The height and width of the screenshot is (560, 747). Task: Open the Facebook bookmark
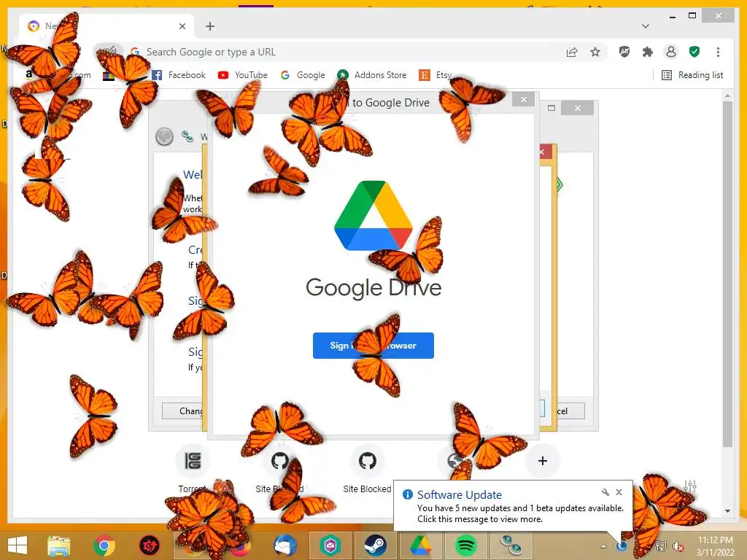[178, 75]
